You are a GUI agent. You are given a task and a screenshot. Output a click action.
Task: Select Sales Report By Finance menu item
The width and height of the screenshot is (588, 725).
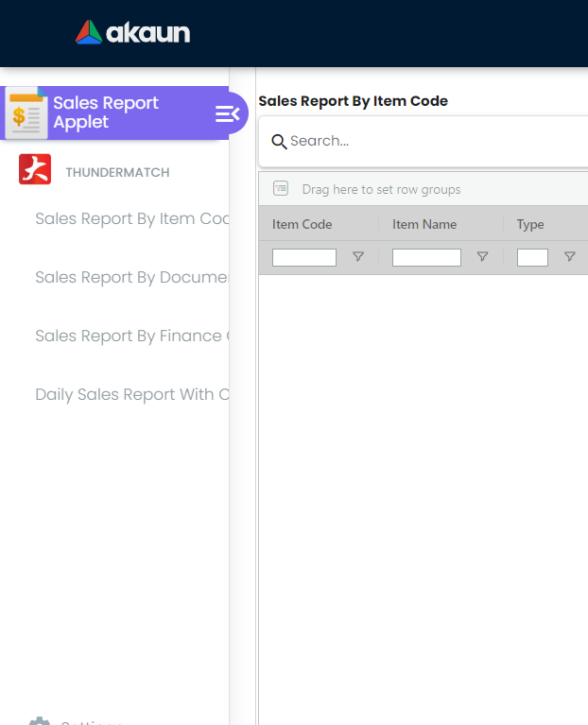click(132, 336)
